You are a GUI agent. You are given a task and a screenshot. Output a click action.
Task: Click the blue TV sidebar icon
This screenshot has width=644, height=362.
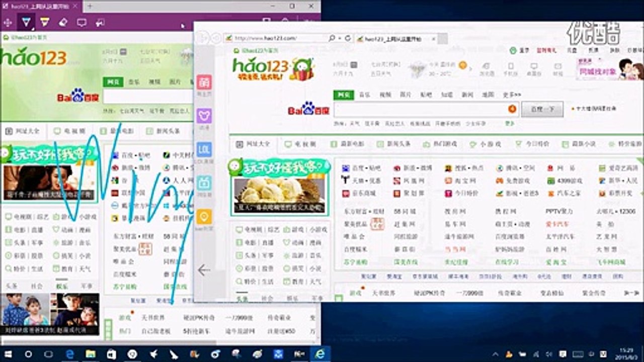(204, 183)
